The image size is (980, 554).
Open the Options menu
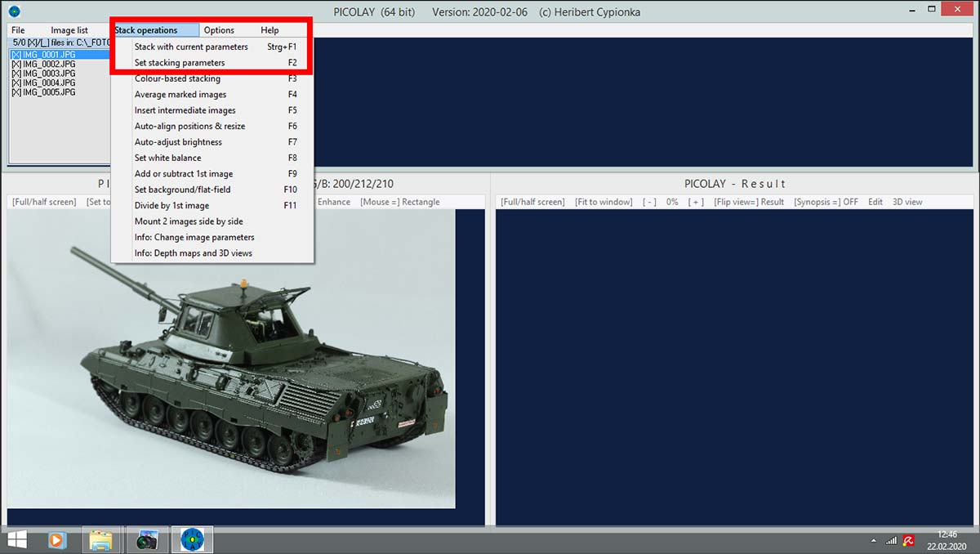pos(219,30)
